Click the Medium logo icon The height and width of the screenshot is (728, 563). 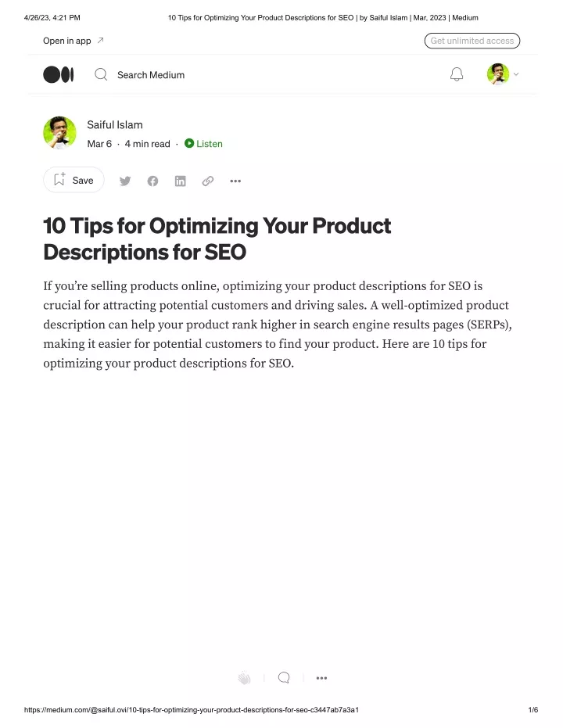click(59, 75)
